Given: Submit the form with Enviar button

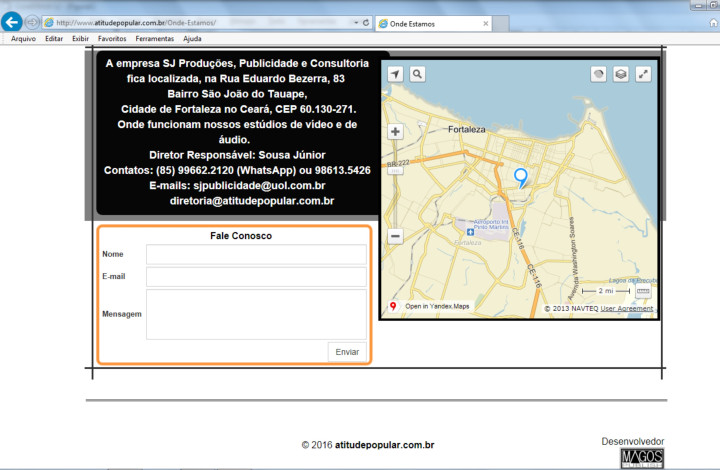Looking at the screenshot, I should [x=347, y=352].
